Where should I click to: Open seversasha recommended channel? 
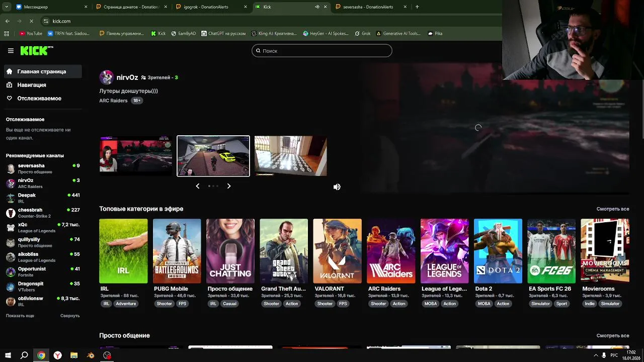43,168
